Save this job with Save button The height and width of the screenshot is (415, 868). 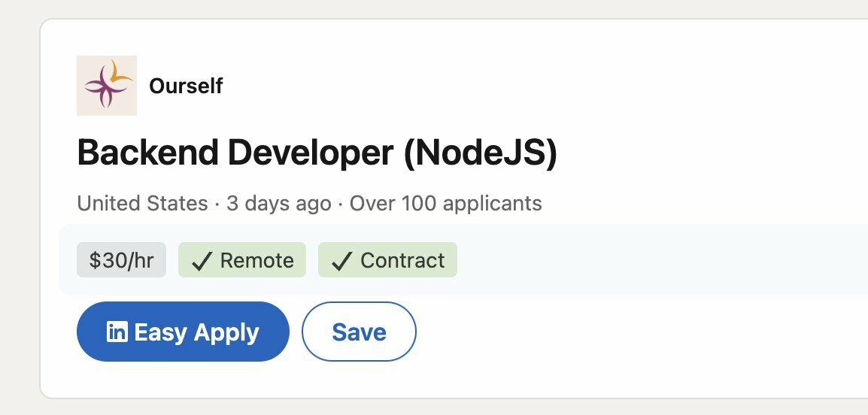coord(359,332)
